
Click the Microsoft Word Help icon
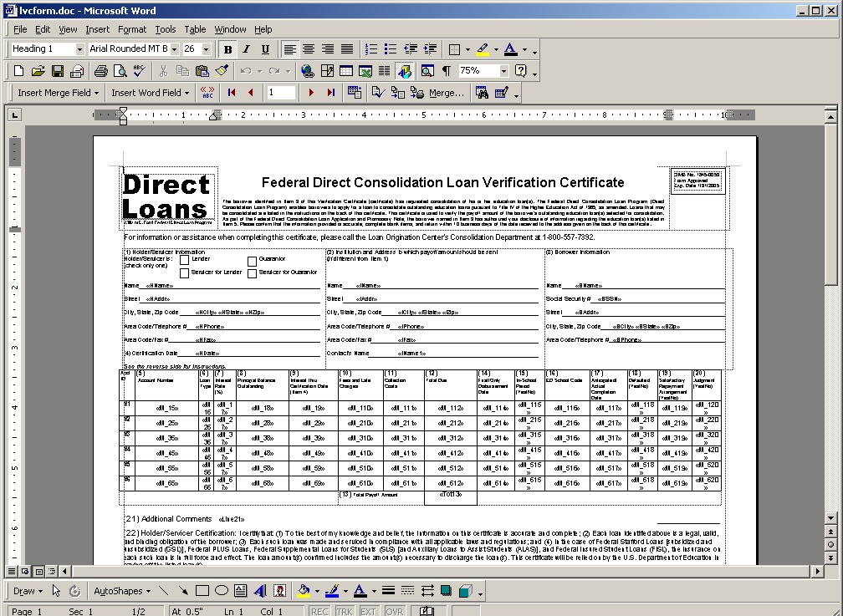(520, 71)
